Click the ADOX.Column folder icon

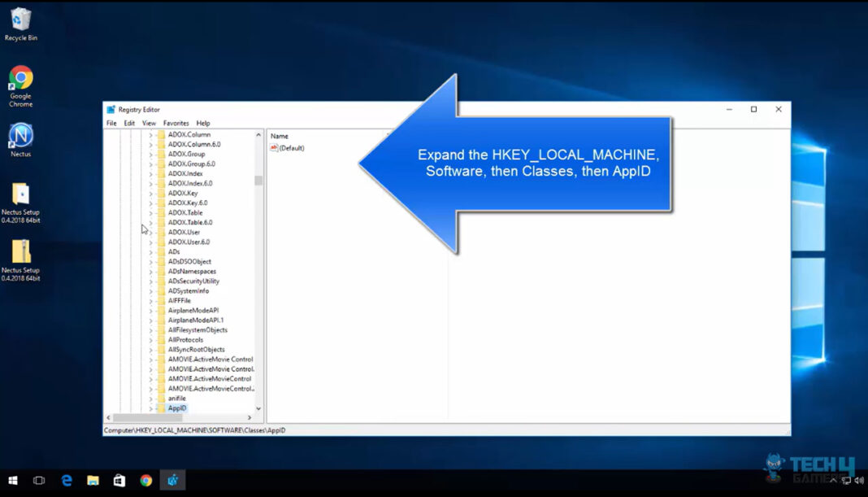point(161,135)
